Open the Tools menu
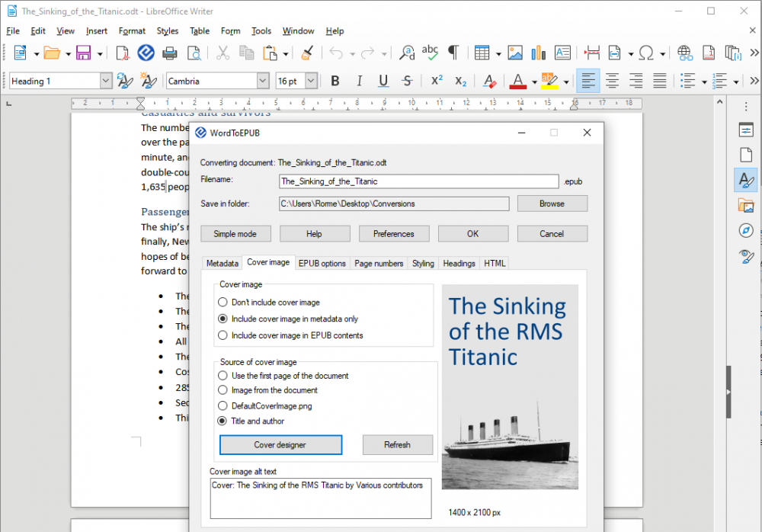 [x=261, y=30]
